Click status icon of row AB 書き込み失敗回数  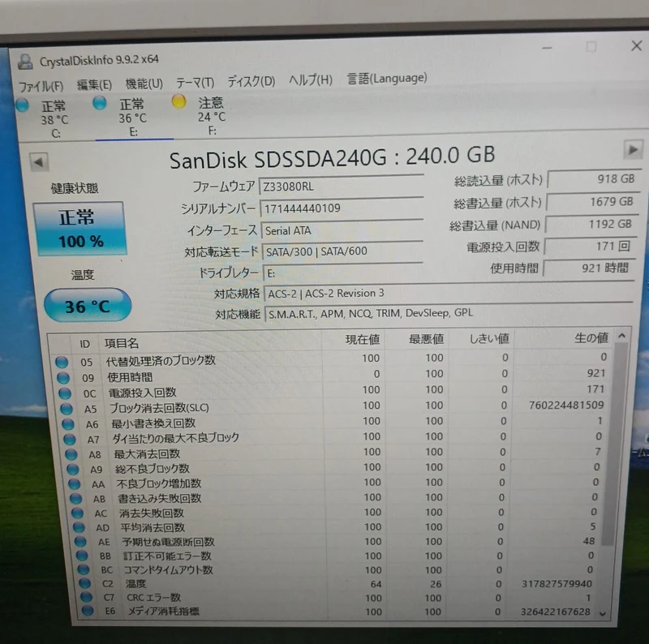point(75,499)
